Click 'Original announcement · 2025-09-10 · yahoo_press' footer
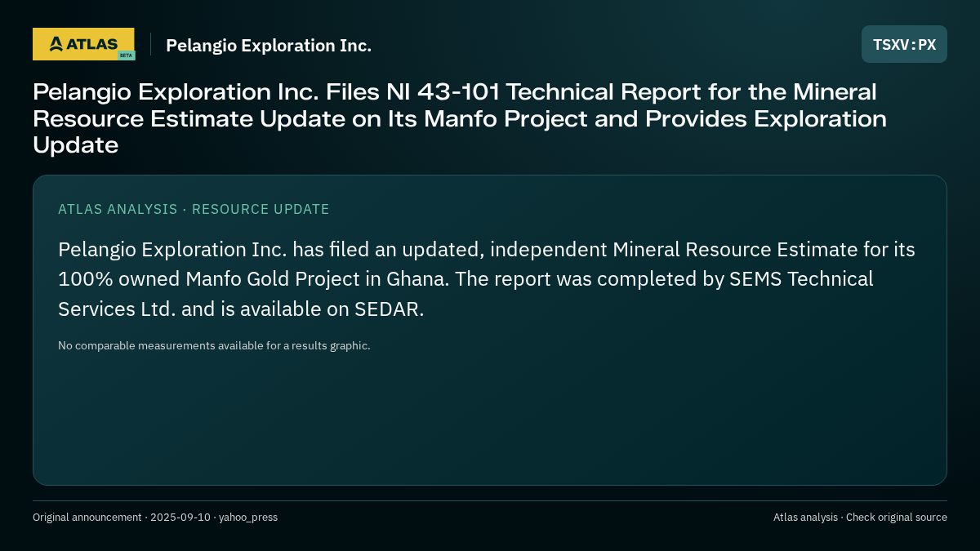This screenshot has height=551, width=980. coord(155,517)
